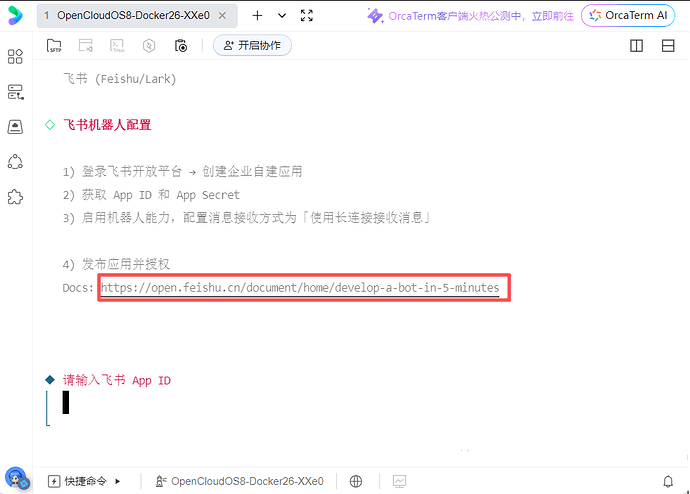Open the notification bell icon

(x=668, y=482)
